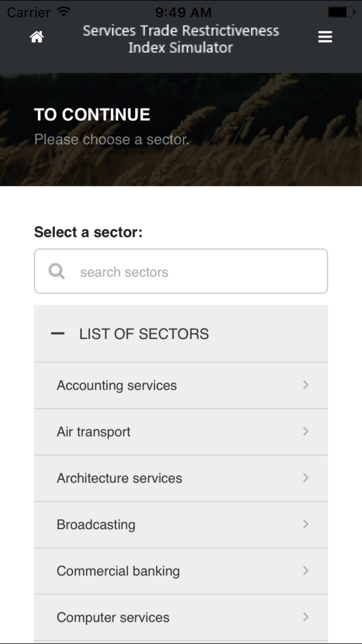Tap the Wi-Fi status icon
The height and width of the screenshot is (644, 362).
63,12
